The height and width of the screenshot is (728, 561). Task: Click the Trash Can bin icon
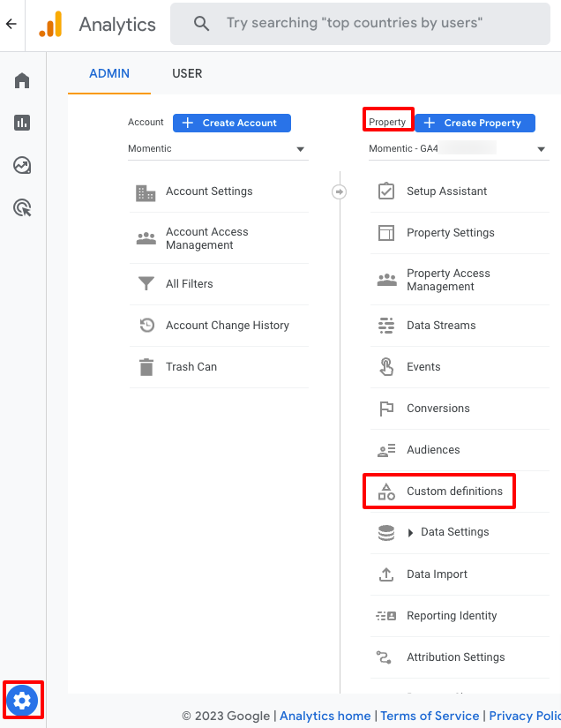pos(146,367)
